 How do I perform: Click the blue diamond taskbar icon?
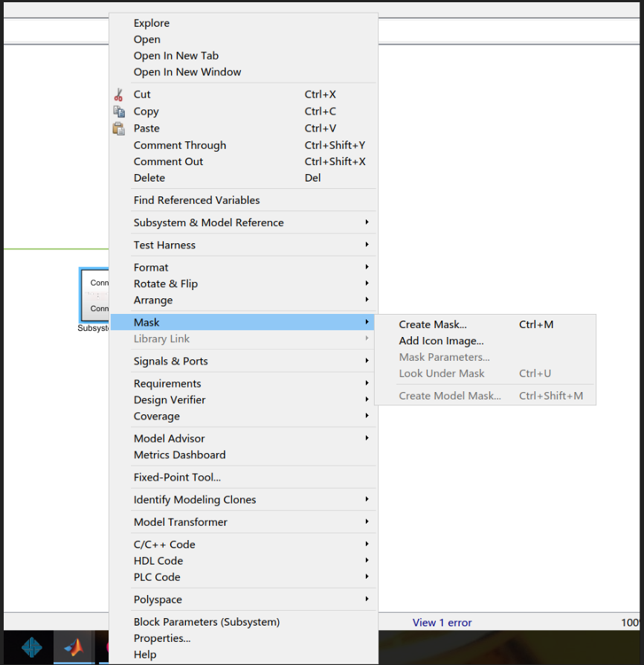pos(32,648)
